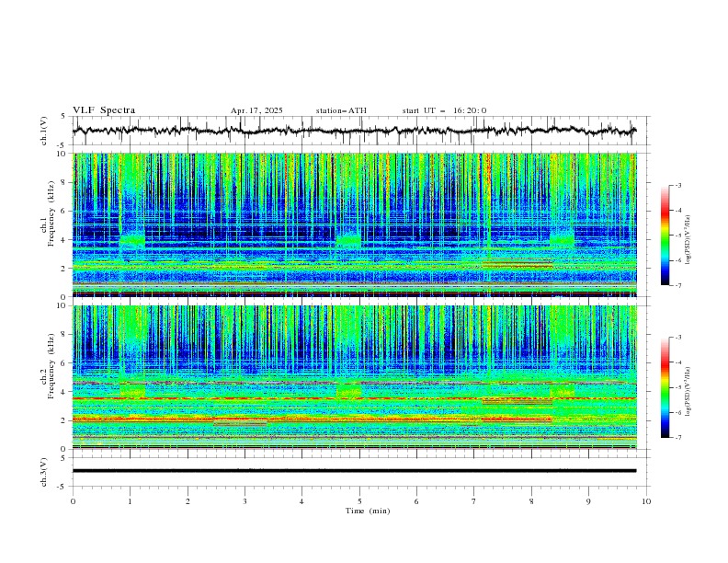This screenshot has height=563, width=728.
Task: Click ch.2 frequency axis "4" tick label
Action: 64,392
